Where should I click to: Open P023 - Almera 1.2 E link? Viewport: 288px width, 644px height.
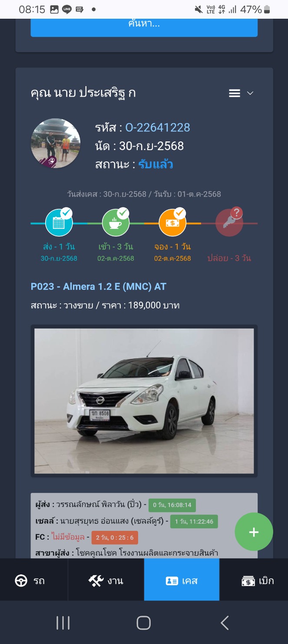coord(99,286)
